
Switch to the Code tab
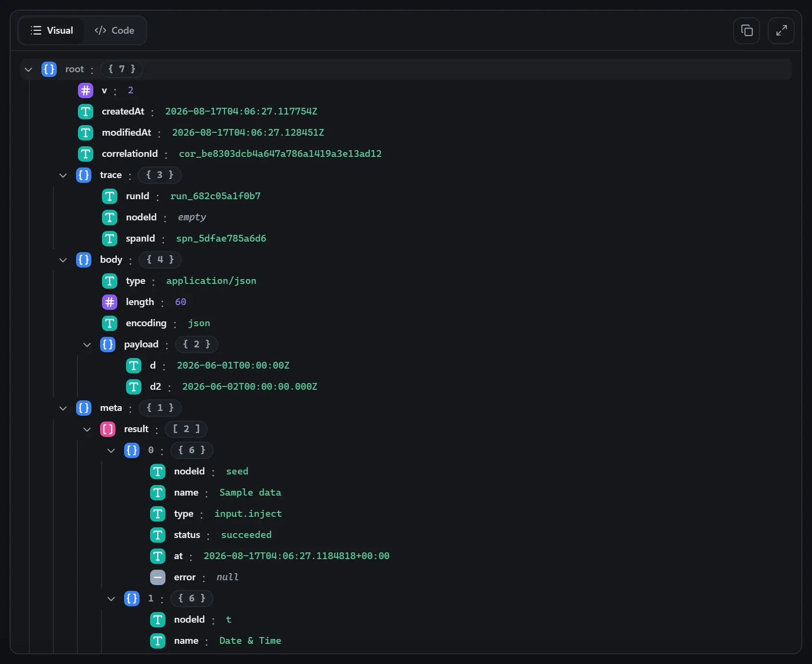(x=114, y=30)
